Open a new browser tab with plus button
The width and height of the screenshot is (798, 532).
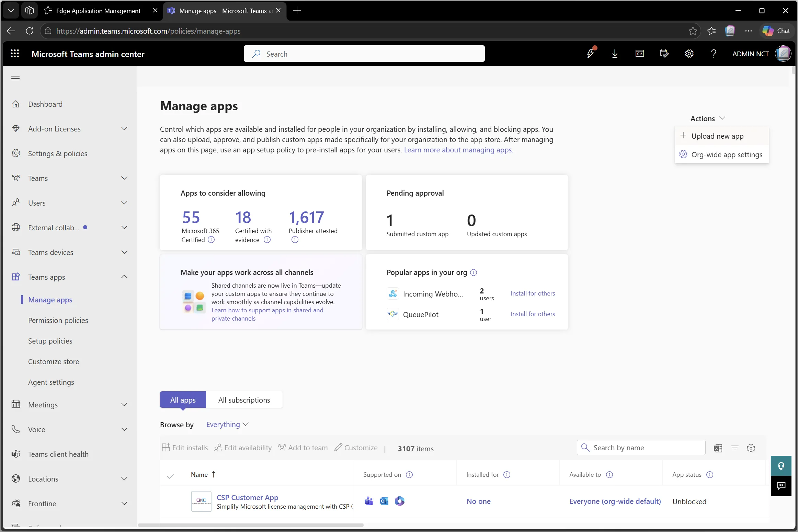point(297,11)
